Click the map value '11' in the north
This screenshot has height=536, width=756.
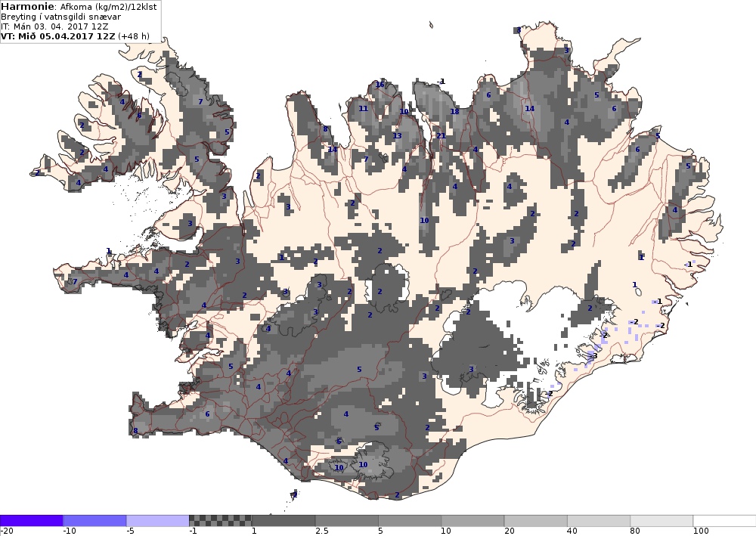click(363, 109)
